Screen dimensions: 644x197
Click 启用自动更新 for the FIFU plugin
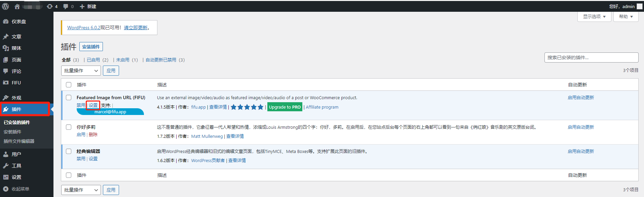click(x=581, y=97)
